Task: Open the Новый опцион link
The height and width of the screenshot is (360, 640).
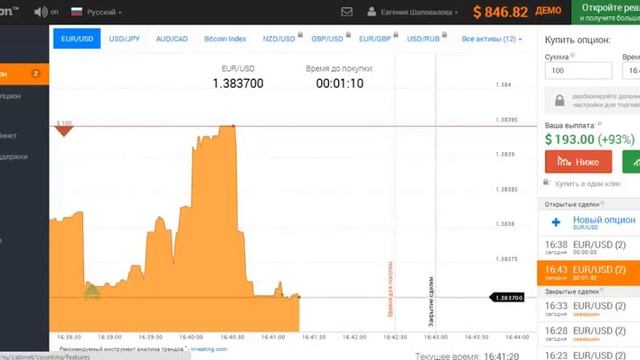Action: pyautogui.click(x=604, y=220)
